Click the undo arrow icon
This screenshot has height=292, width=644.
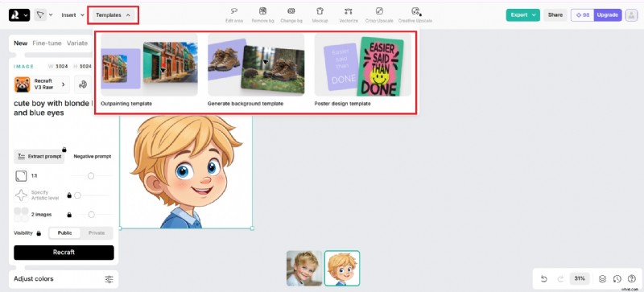pyautogui.click(x=544, y=279)
